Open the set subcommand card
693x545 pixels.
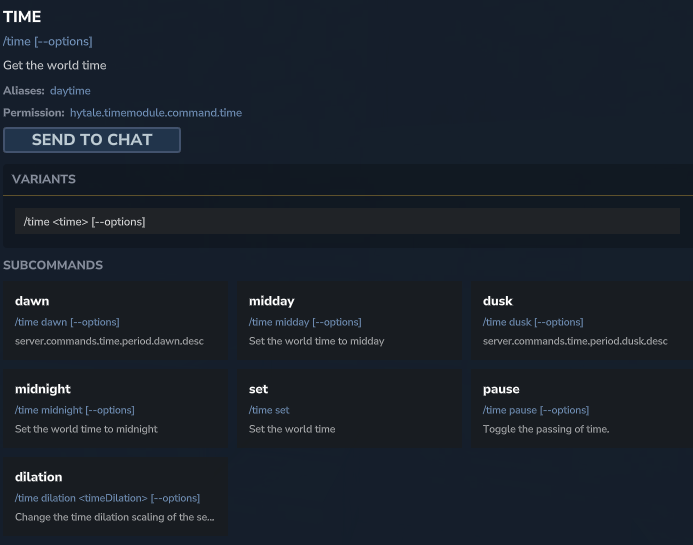[349, 409]
